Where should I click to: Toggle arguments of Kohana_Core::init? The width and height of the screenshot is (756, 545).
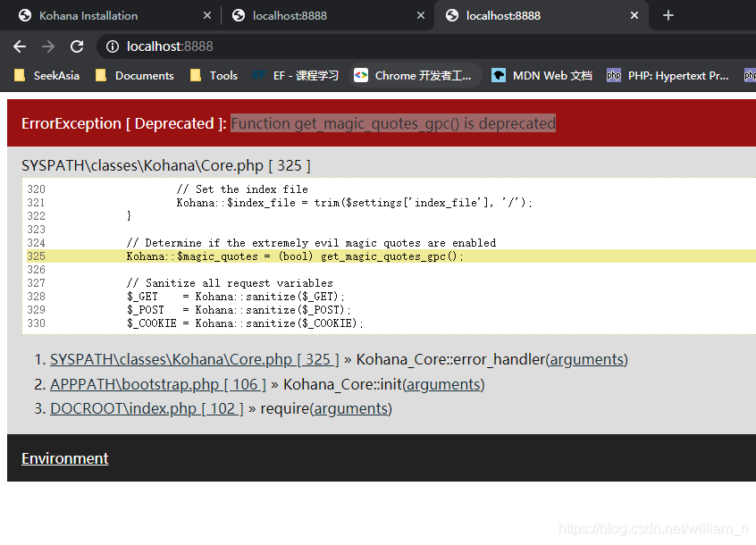444,384
